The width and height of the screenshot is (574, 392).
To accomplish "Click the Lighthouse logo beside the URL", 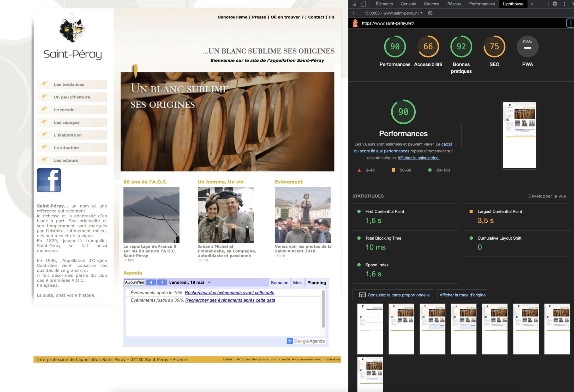I will point(355,23).
